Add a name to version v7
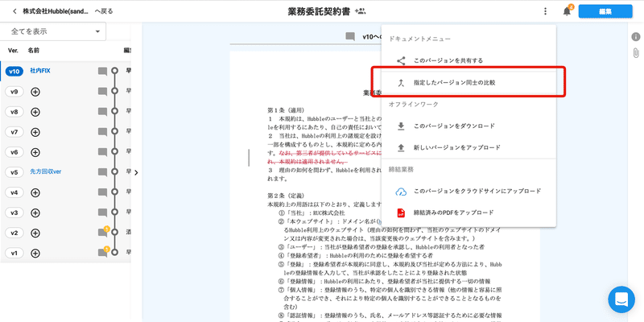This screenshot has height=322, width=644. pos(35,132)
